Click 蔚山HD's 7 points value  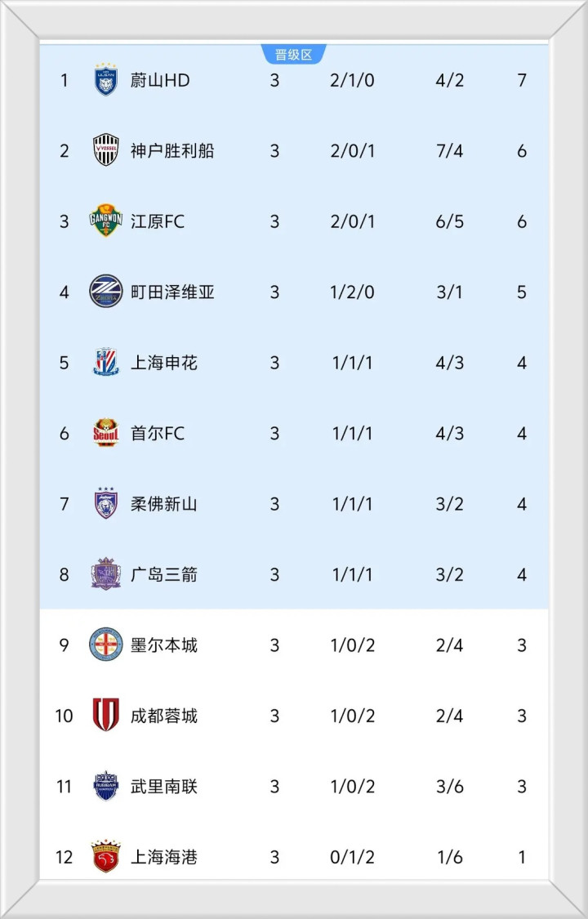pos(522,80)
